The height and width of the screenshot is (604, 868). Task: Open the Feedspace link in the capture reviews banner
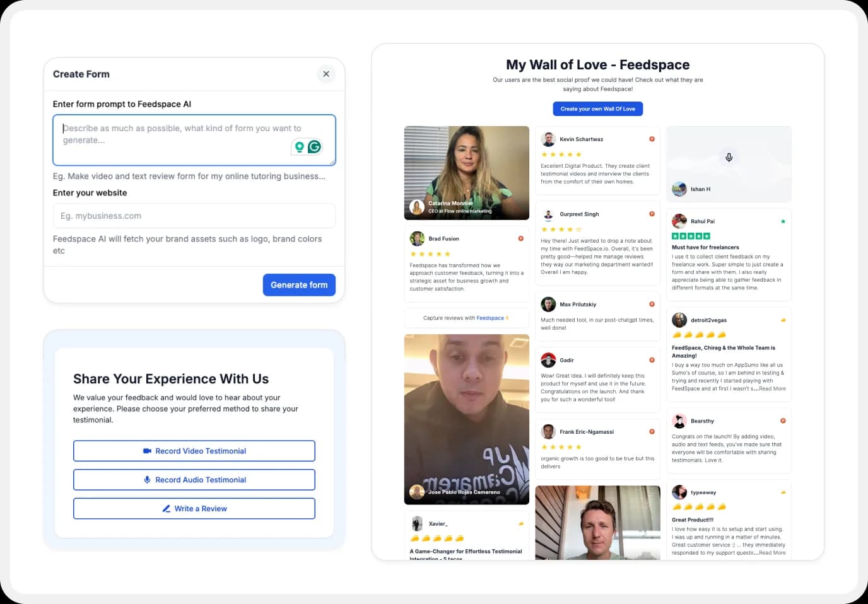(491, 318)
